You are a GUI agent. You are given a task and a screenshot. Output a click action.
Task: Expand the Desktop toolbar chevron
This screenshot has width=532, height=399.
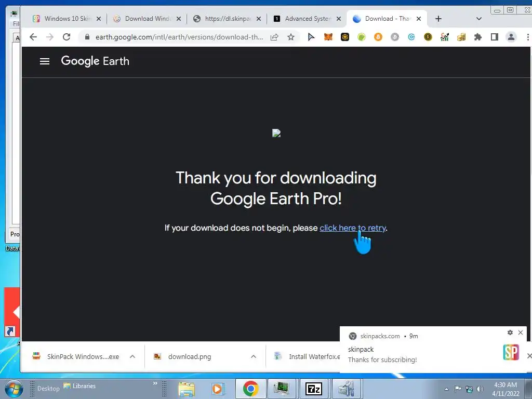pos(155,383)
